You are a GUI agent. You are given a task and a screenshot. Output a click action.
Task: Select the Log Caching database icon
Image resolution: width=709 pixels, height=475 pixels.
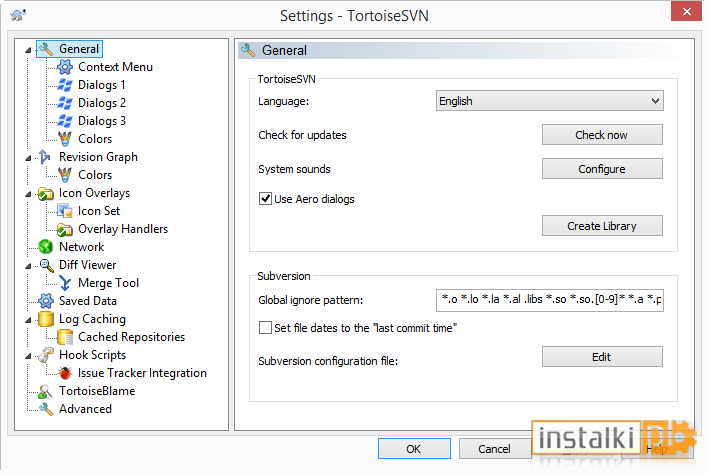[46, 319]
